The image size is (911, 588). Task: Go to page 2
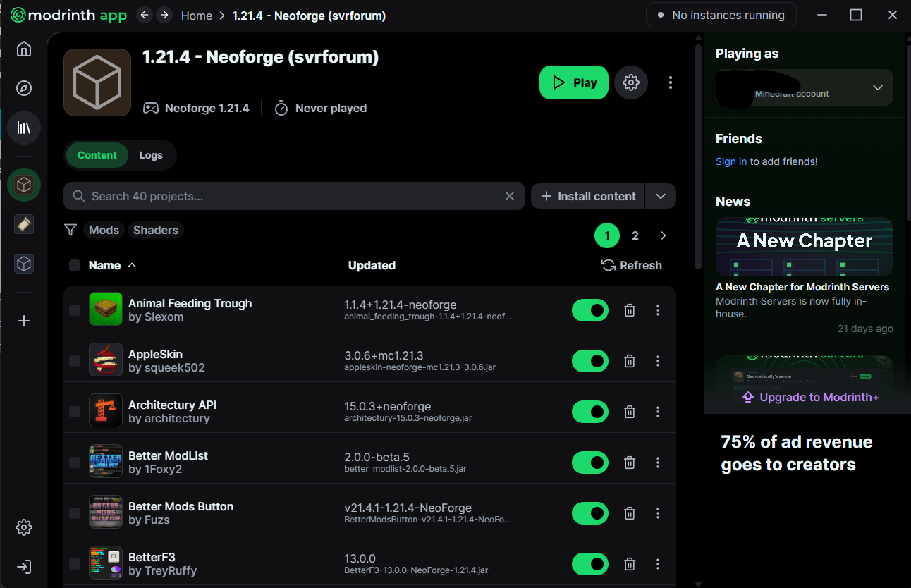(x=635, y=235)
